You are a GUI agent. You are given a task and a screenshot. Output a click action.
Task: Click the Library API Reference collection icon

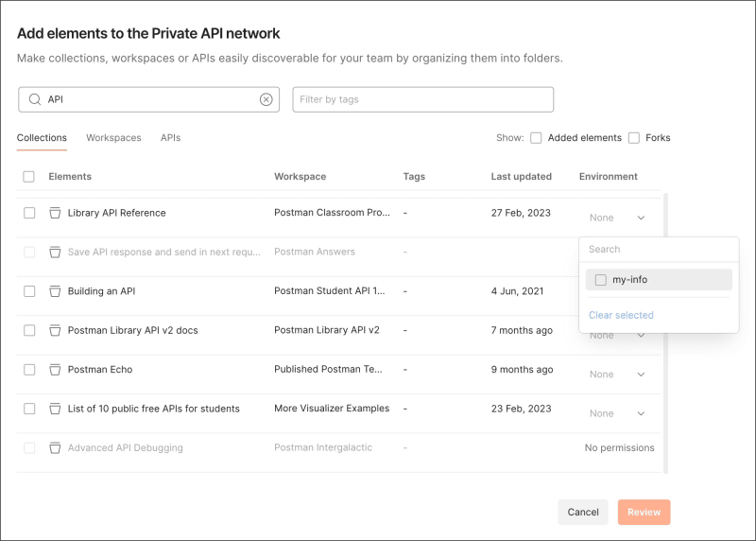click(x=55, y=213)
